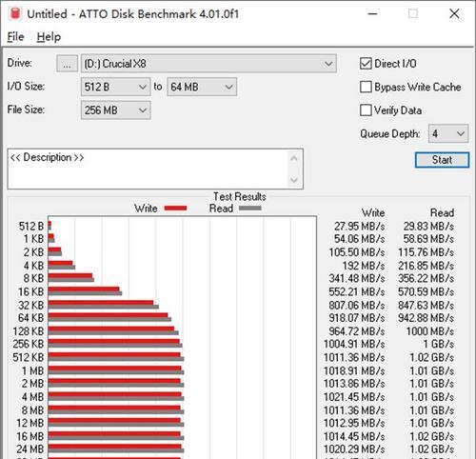This screenshot has height=459, width=476.
Task: Click description box scroll down arrow
Action: 294,180
